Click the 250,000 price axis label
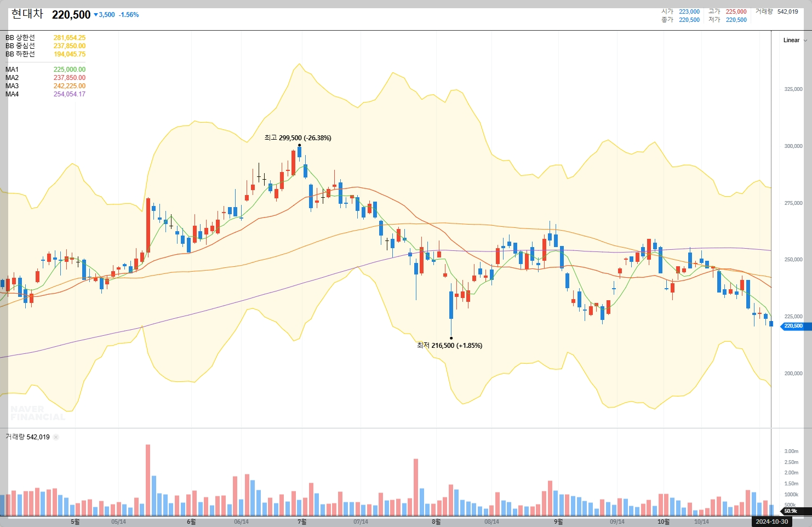812x527 pixels. [x=793, y=260]
